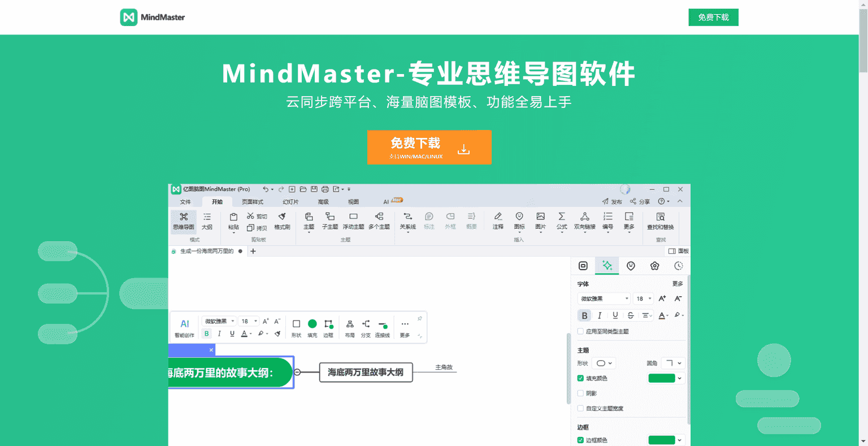This screenshot has height=446, width=868.
Task: Toggle strikethrough S in the side panel
Action: (631, 315)
